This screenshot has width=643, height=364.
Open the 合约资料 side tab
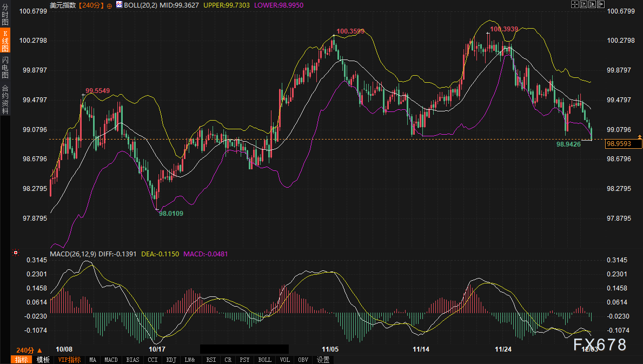click(x=5, y=99)
